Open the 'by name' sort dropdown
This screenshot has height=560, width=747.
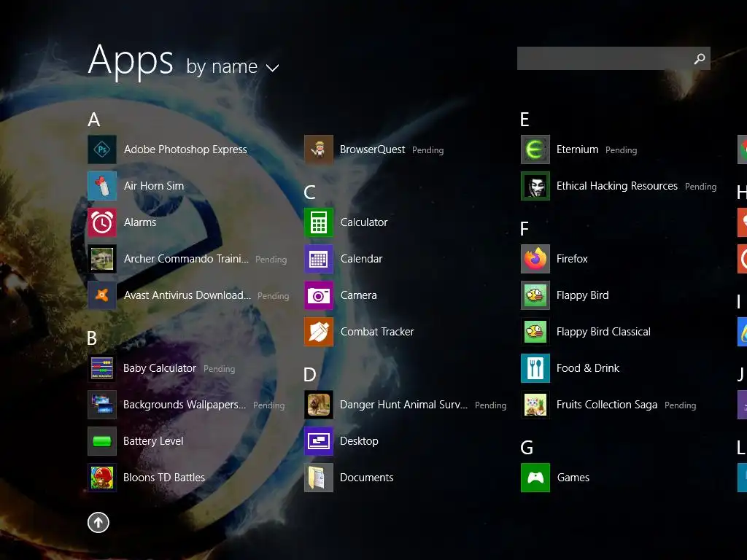pos(233,66)
